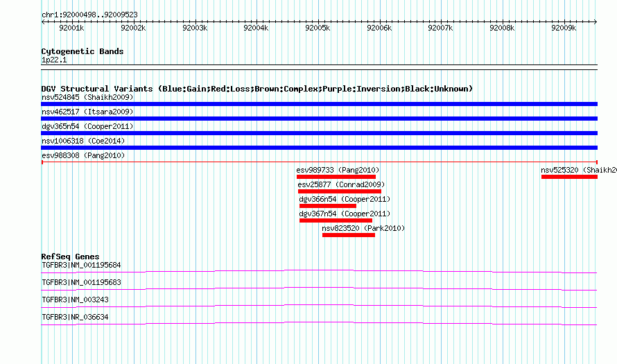Click the RefSeq Genes track title

70,257
